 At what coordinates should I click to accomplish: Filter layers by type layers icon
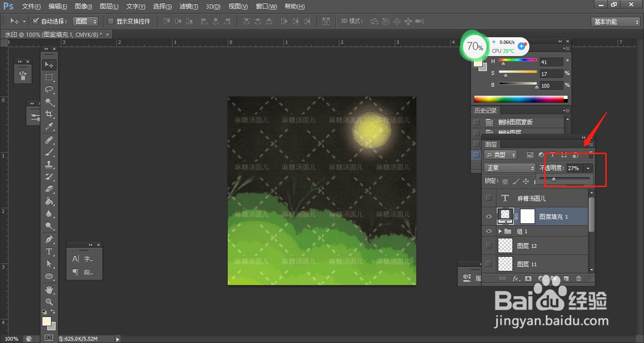(553, 155)
